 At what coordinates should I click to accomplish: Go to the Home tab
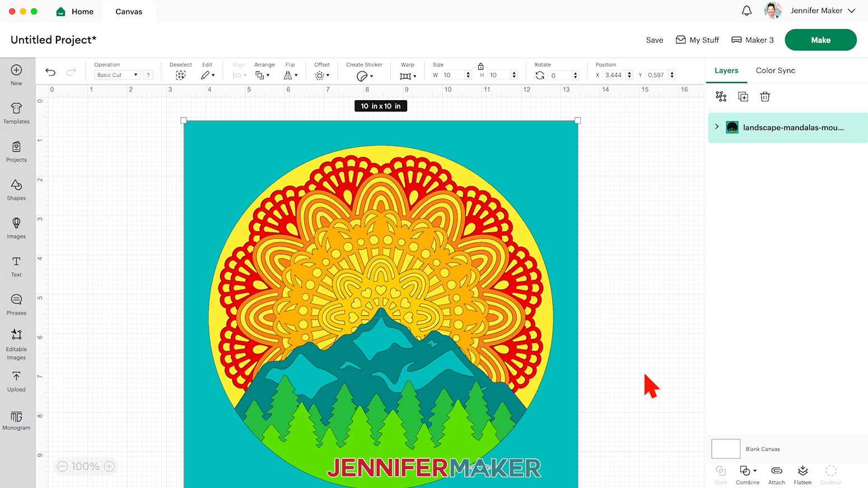point(75,11)
